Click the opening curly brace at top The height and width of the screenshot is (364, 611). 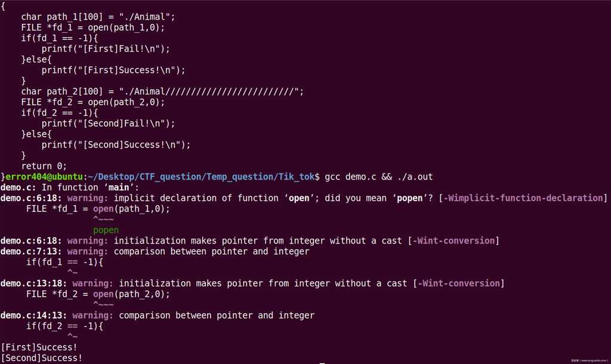[x=3, y=6]
